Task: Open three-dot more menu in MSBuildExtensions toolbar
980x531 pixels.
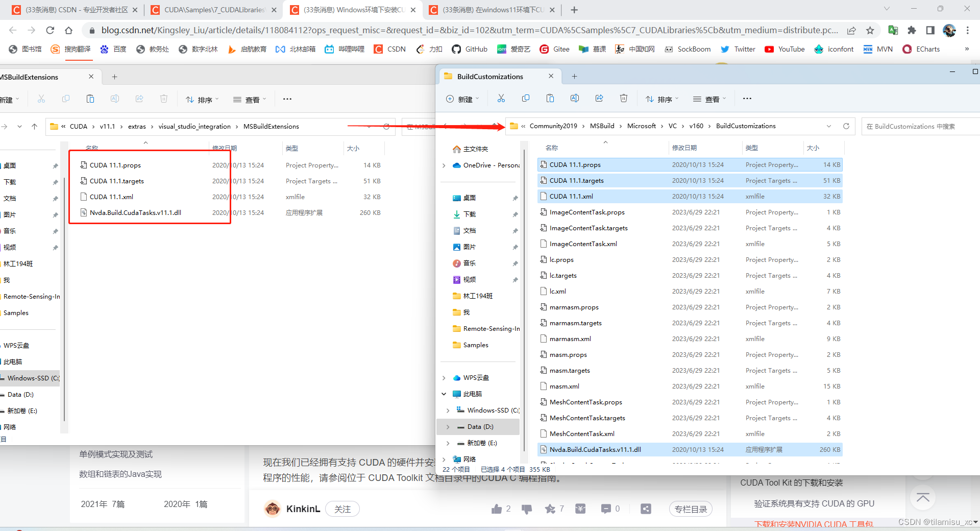Action: click(287, 99)
